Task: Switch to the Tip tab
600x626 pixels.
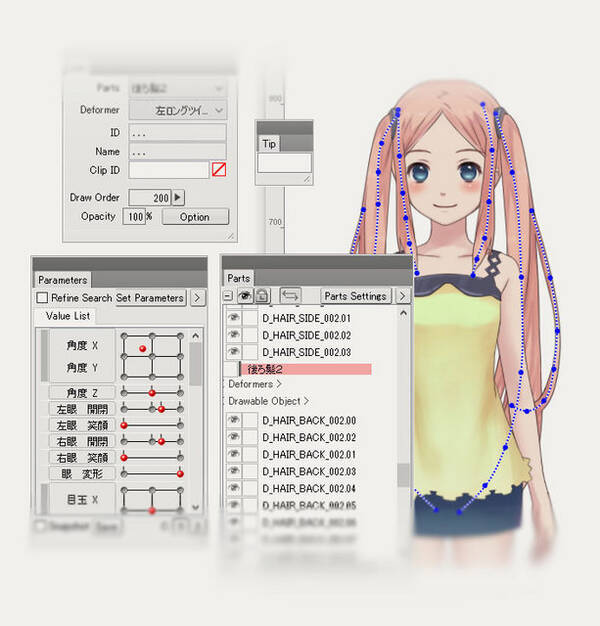Action: [x=269, y=144]
